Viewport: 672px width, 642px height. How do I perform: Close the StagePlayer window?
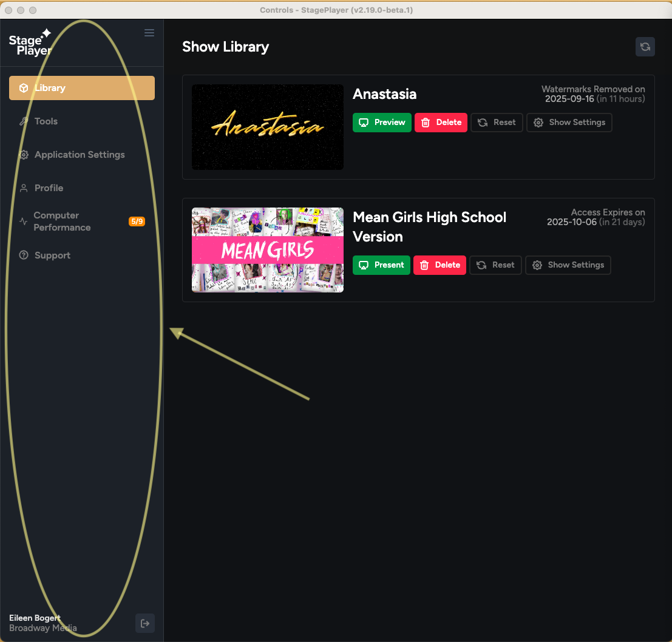click(8, 10)
